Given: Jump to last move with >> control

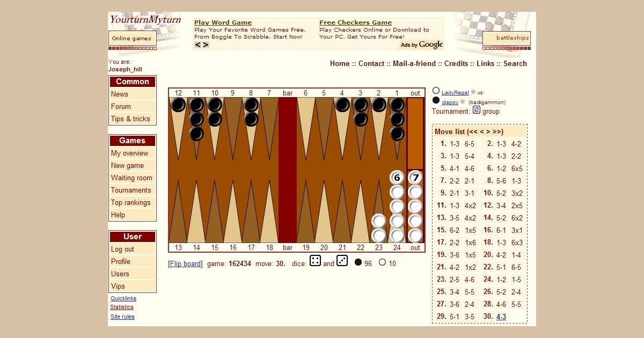Looking at the screenshot, I should click(498, 131).
